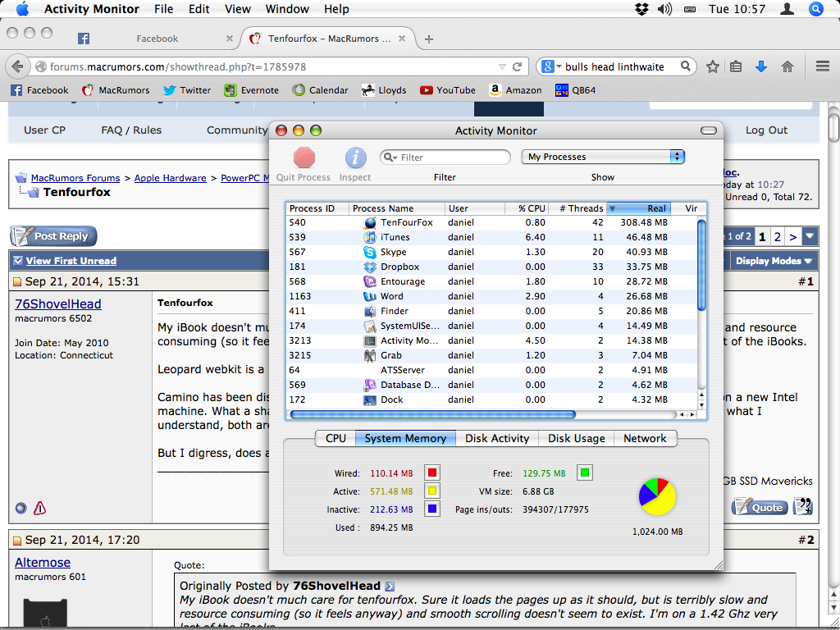The width and height of the screenshot is (840, 630).
Task: Click the Post Reply button
Action: 53,236
